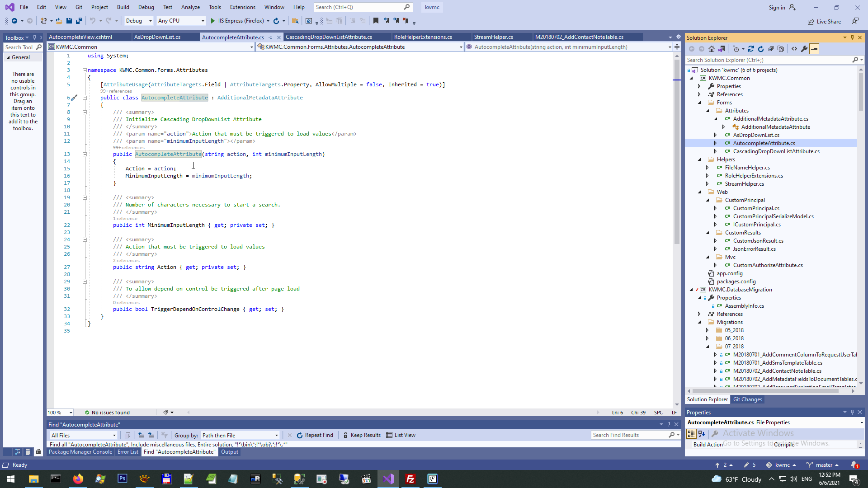The image size is (868, 488).
Task: Toggle List View in find results
Action: 401,435
